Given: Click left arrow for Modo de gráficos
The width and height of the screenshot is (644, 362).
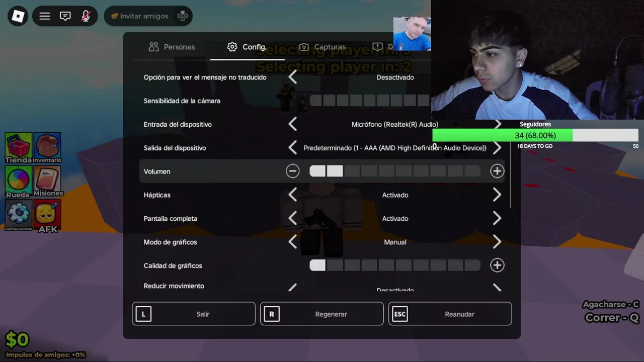Looking at the screenshot, I should tap(293, 242).
